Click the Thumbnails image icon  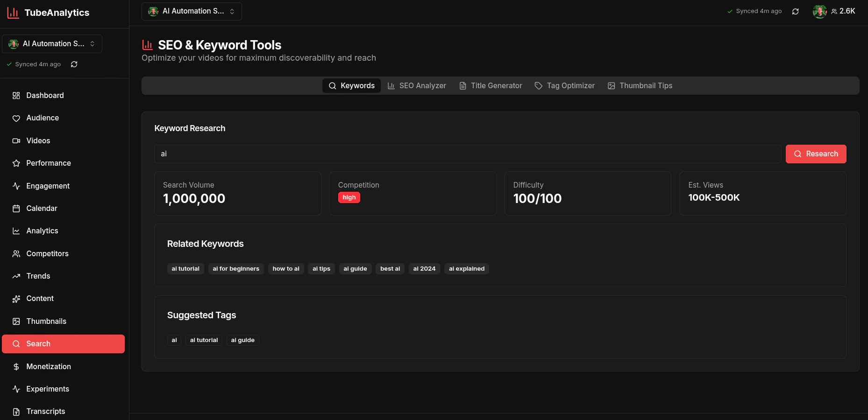pyautogui.click(x=16, y=321)
